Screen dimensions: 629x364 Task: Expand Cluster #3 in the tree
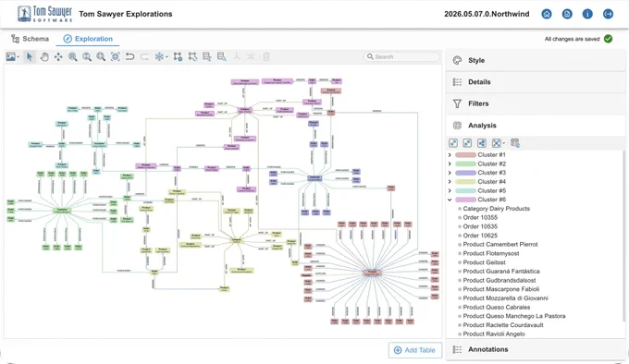coord(450,173)
